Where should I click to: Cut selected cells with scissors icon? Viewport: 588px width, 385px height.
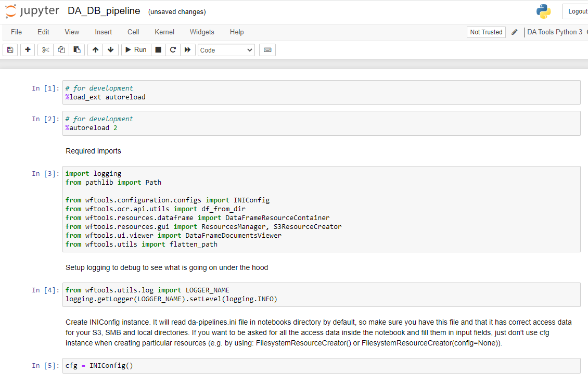45,50
